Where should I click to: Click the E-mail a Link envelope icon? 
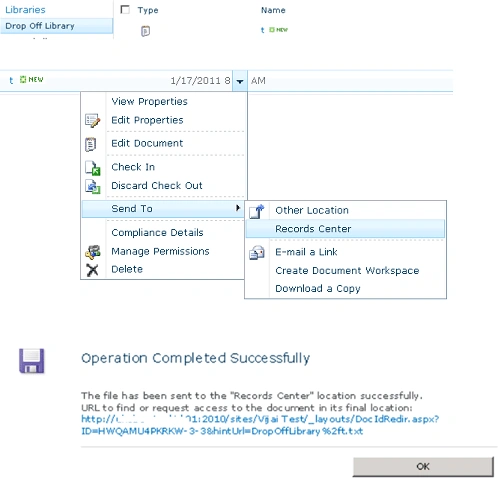(x=257, y=253)
